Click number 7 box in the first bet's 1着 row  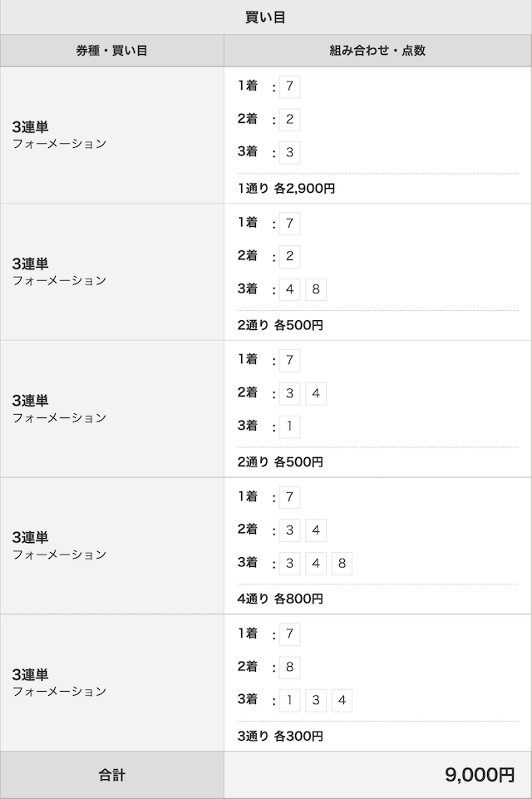(289, 86)
